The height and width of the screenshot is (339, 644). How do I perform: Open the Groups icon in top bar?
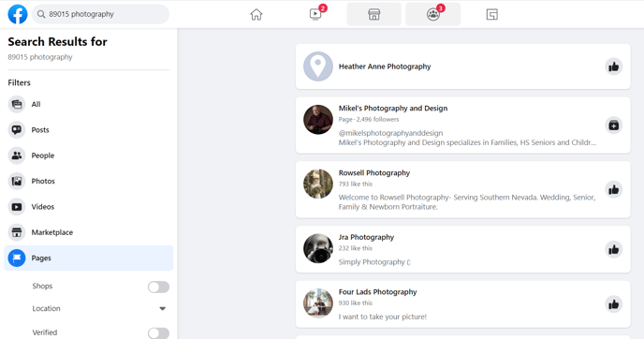(432, 14)
